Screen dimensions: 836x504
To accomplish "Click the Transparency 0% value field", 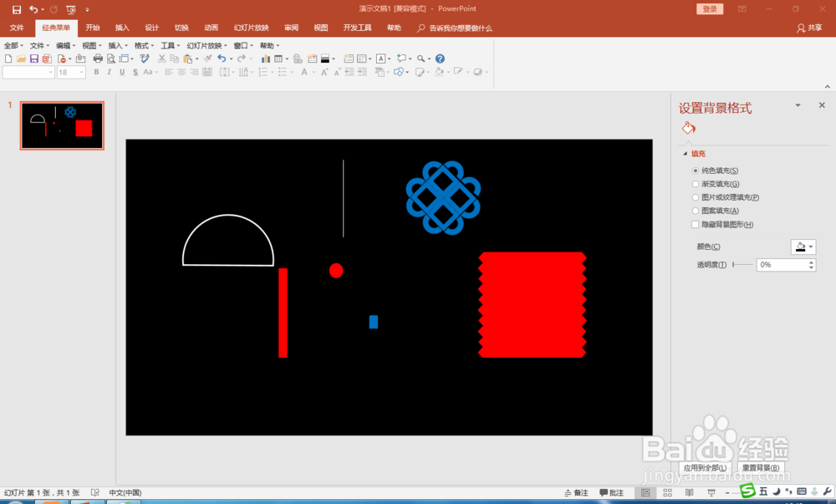I will tap(782, 265).
